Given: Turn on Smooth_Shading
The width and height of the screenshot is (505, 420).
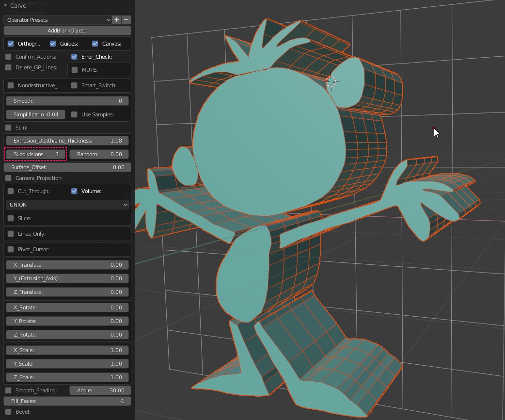Looking at the screenshot, I should click(x=8, y=390).
